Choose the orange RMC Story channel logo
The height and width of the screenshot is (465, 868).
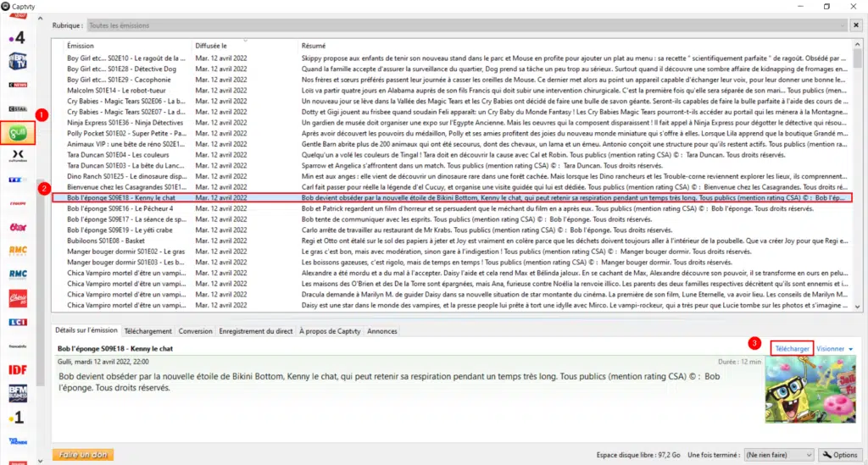[x=18, y=251]
